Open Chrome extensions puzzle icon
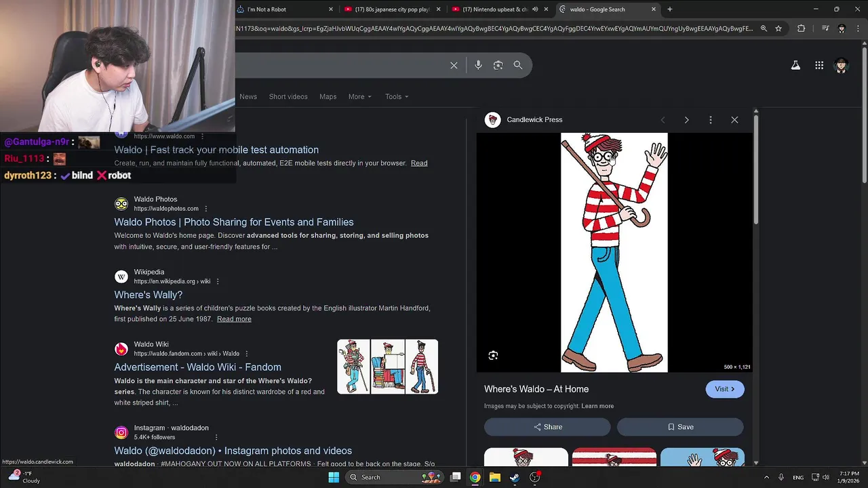 coord(802,28)
